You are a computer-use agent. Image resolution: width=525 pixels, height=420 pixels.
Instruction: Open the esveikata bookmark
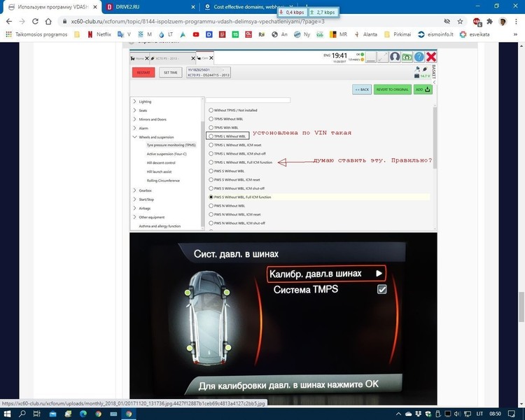pyautogui.click(x=475, y=34)
